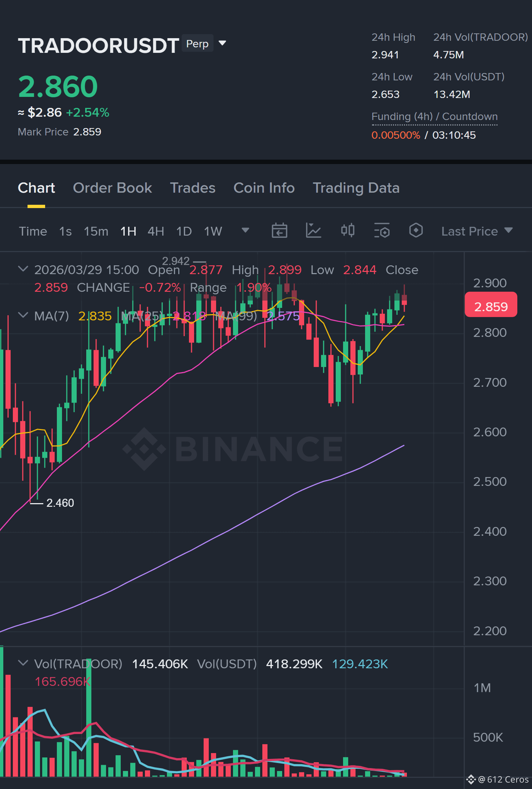Click the Binance watermark logo on chart
This screenshot has height=789, width=532.
232,449
